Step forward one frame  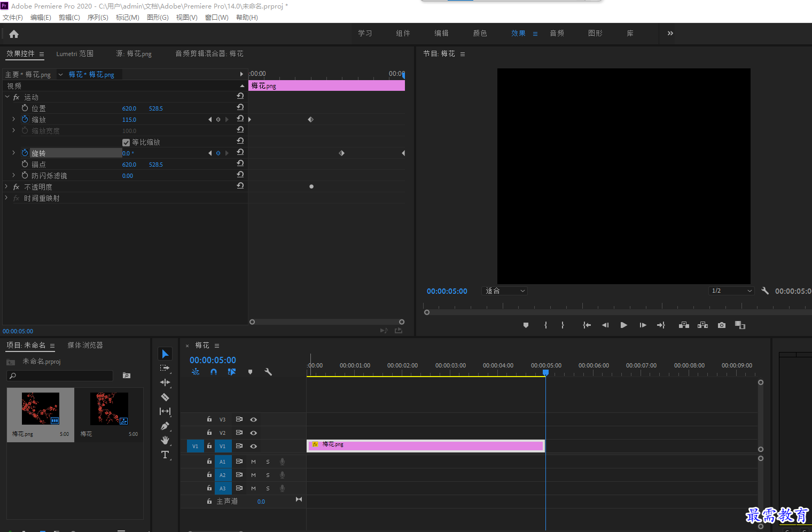(643, 325)
